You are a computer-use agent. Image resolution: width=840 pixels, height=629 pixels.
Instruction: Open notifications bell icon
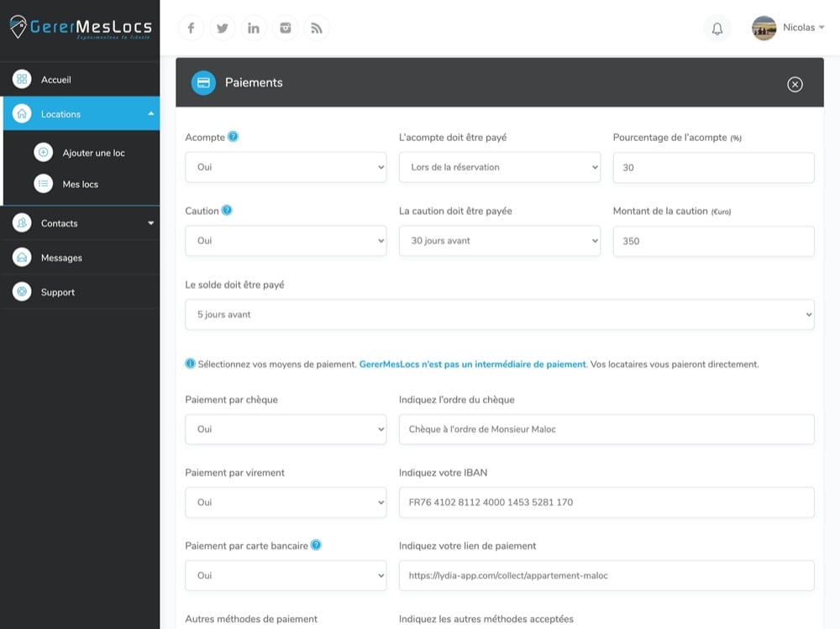tap(717, 29)
